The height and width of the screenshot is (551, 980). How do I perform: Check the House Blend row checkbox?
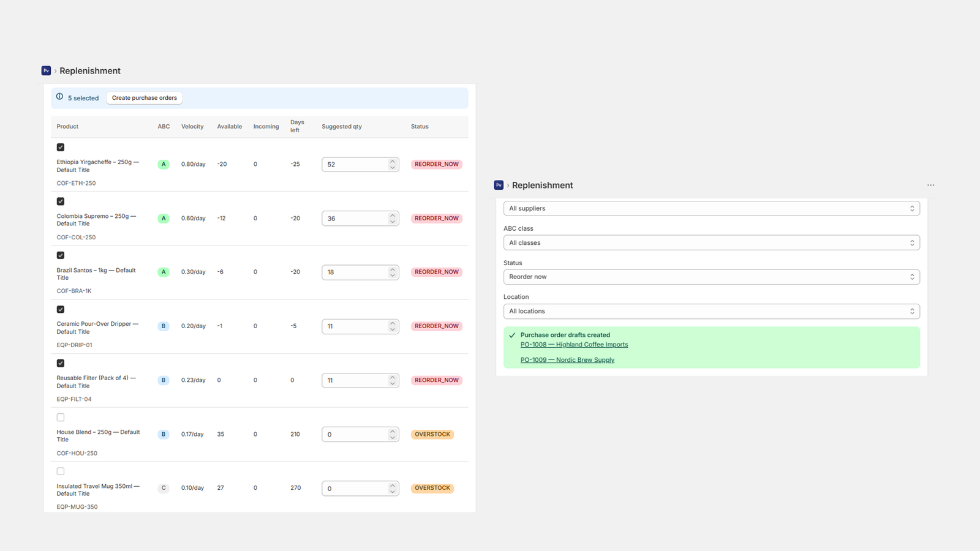click(x=61, y=418)
